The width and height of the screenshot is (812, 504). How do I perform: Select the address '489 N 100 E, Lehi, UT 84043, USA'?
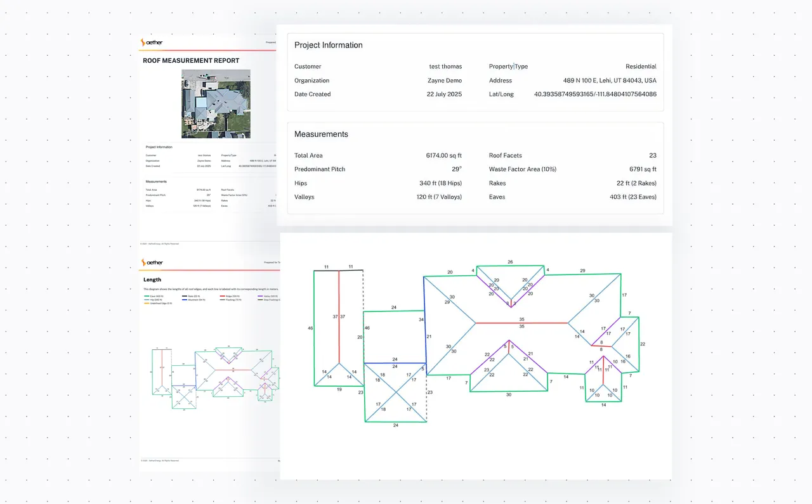point(610,81)
